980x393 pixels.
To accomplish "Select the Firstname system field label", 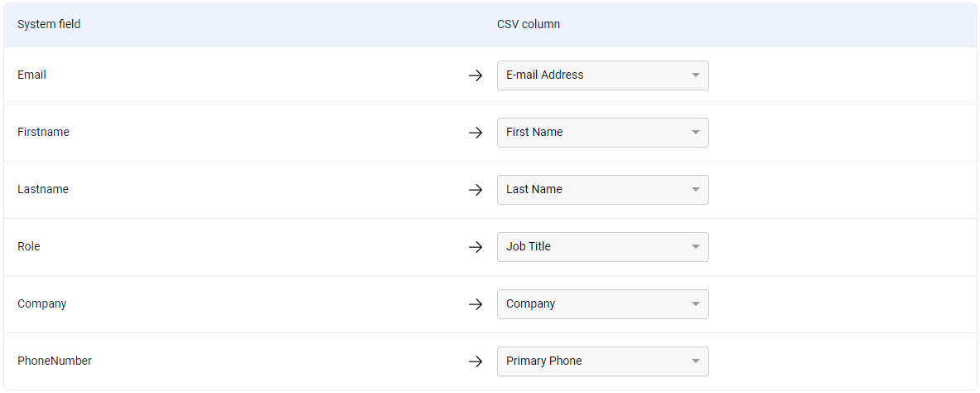I will [43, 132].
